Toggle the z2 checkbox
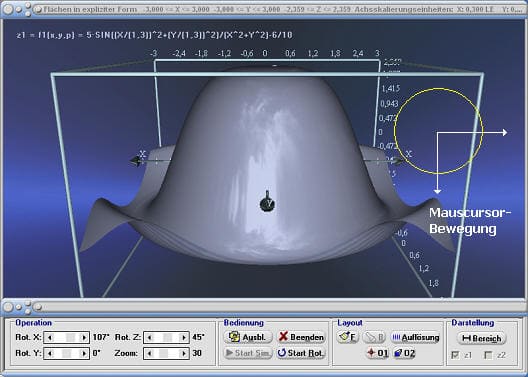Screen dimensions: 528x377 click(488, 355)
